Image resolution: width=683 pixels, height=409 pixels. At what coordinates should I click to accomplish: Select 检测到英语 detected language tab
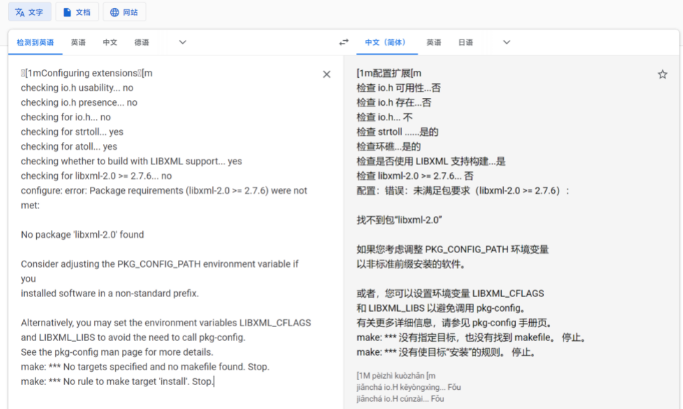(x=34, y=42)
